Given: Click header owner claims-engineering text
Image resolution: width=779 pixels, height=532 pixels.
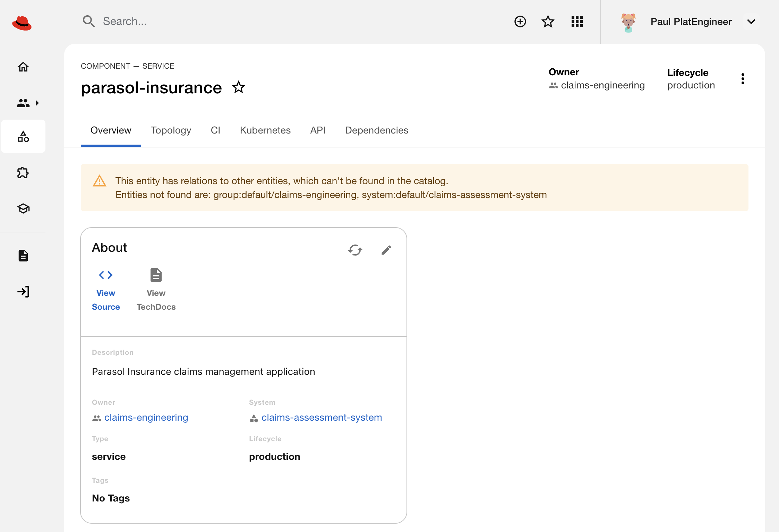Looking at the screenshot, I should (603, 85).
